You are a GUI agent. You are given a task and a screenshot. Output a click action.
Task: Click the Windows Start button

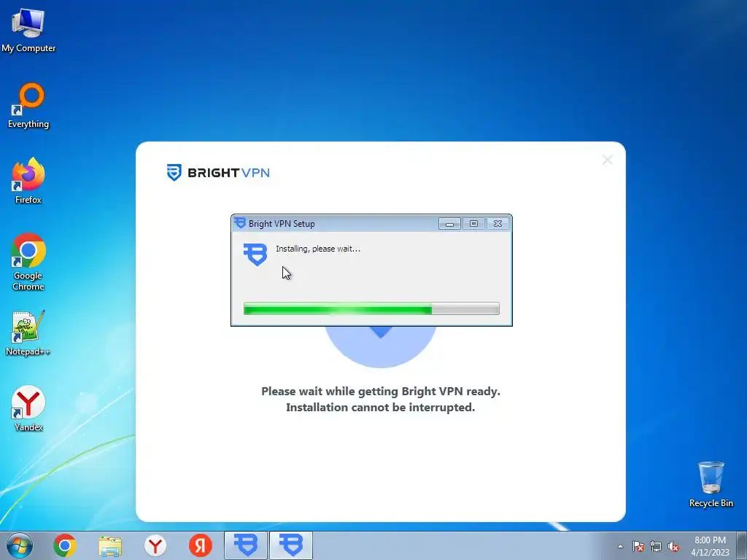pos(20,545)
